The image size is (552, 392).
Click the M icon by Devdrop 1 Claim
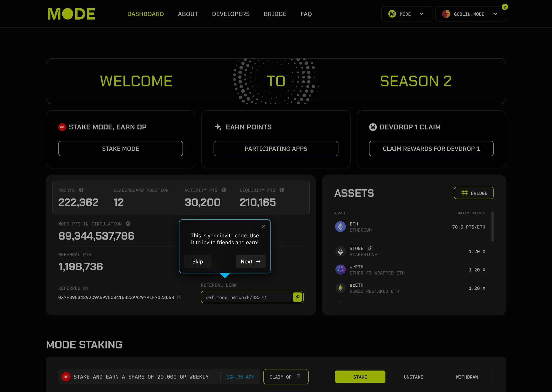point(373,127)
